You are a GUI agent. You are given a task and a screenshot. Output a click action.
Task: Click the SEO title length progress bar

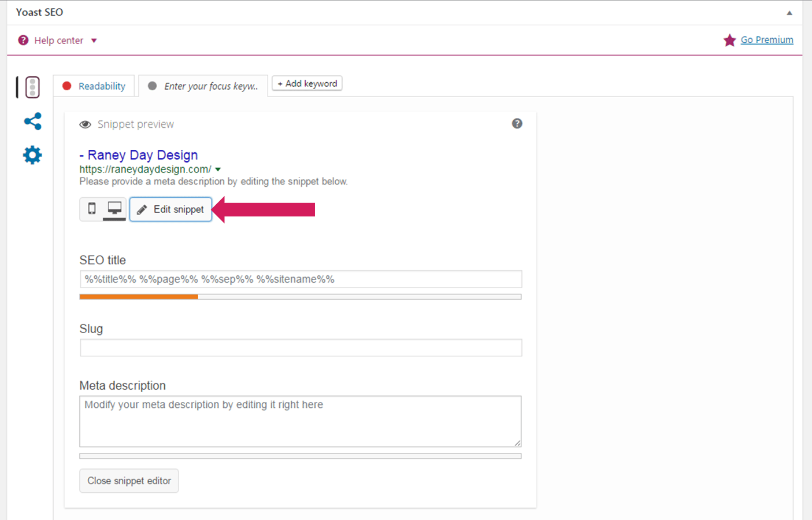(301, 297)
